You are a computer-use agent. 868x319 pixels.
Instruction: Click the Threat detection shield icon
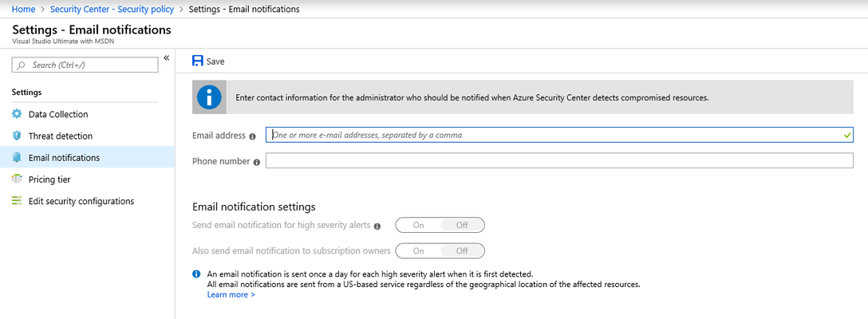pos(18,136)
